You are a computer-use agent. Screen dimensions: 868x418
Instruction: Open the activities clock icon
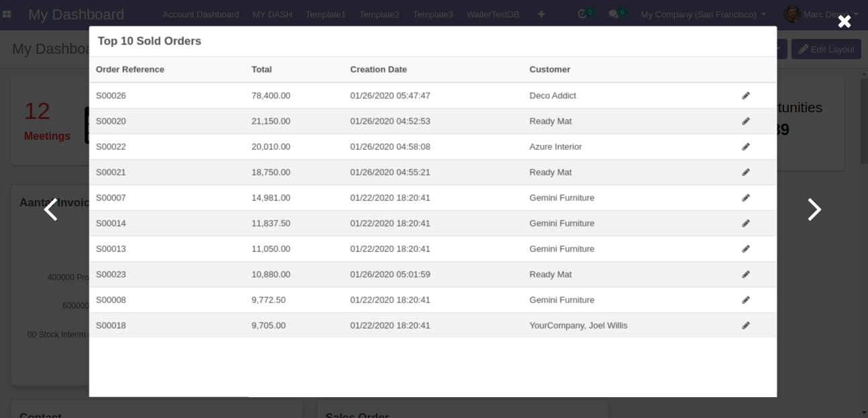pos(583,14)
